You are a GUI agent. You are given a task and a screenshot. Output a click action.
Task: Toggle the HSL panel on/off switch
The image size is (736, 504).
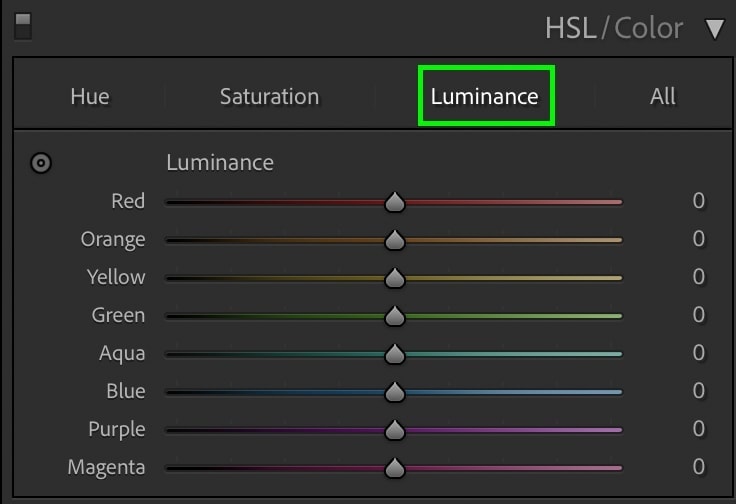coord(23,26)
